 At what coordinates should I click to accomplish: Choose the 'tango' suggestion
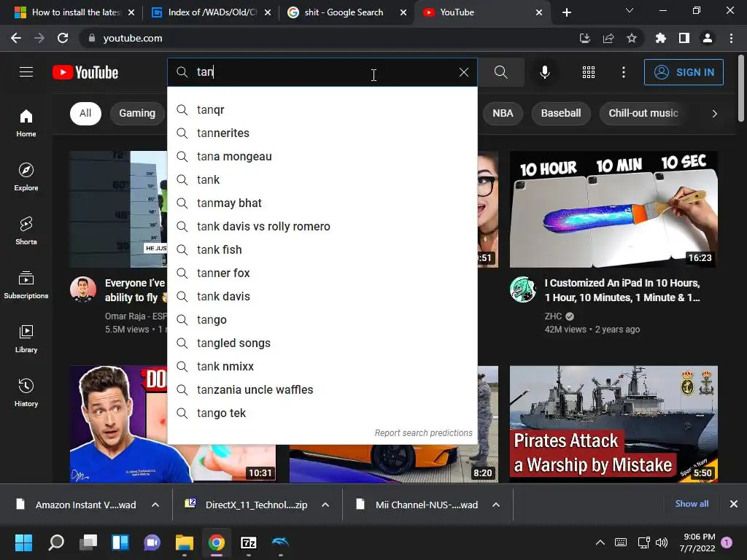coord(322,320)
